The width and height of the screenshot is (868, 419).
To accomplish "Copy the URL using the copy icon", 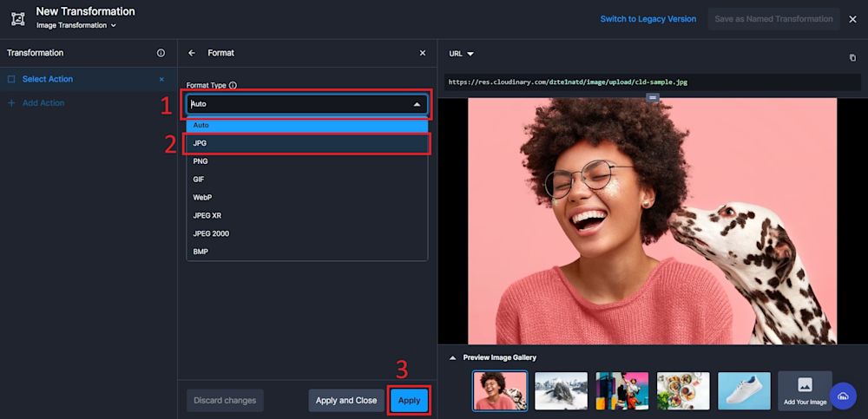I will pos(852,58).
